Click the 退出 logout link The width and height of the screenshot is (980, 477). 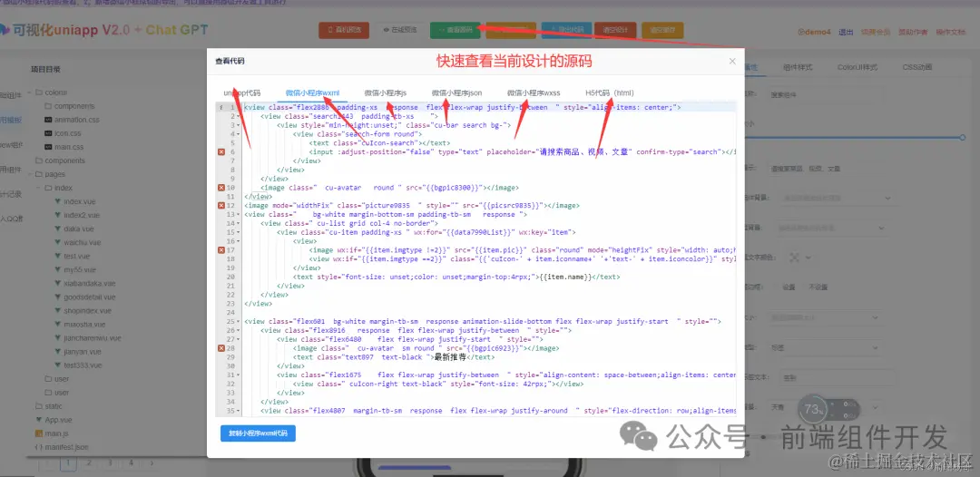click(846, 32)
